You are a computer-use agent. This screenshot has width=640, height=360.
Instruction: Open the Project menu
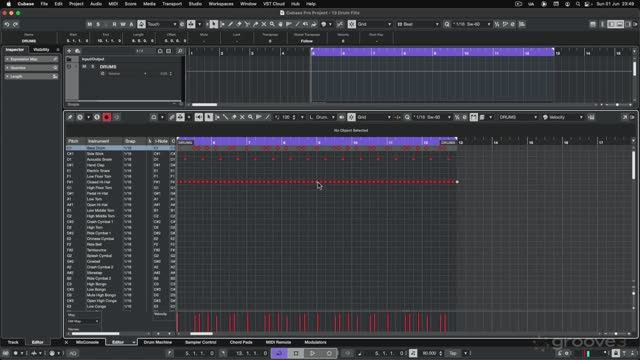point(76,4)
